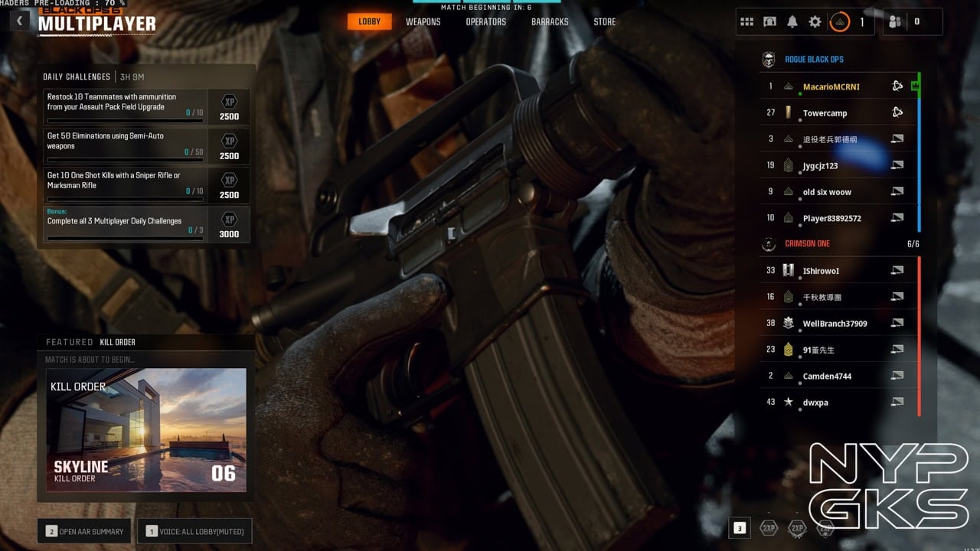This screenshot has width=980, height=551.
Task: Go back using the top-left arrow
Action: (20, 21)
